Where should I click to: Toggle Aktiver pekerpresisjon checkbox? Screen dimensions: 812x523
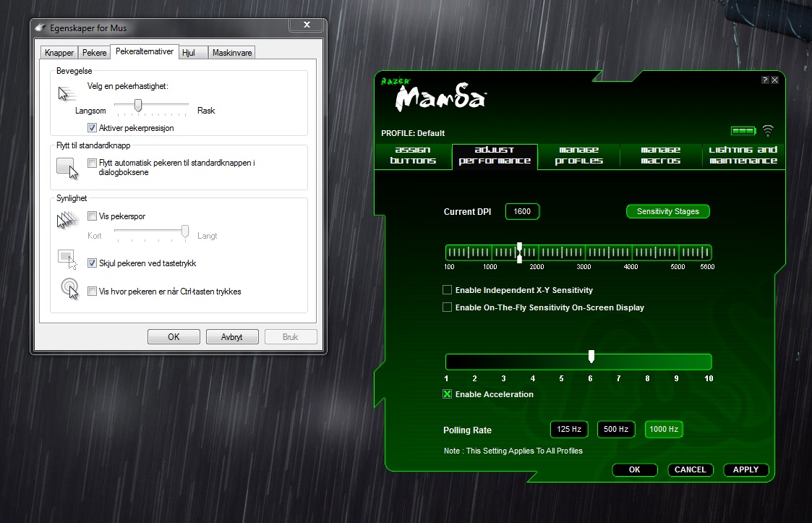coord(92,127)
